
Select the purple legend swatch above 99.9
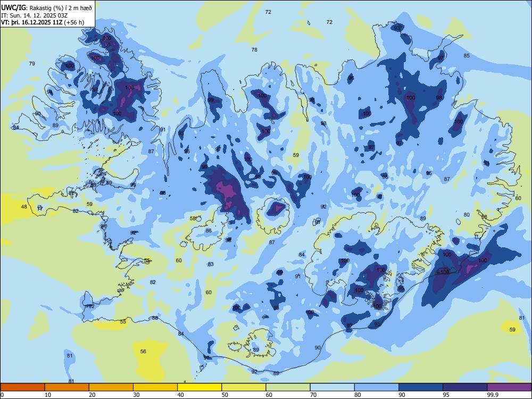click(509, 387)
